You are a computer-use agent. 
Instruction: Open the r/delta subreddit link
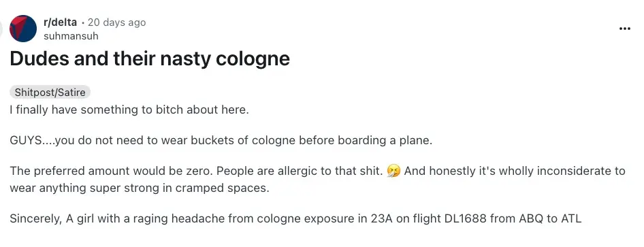[x=60, y=22]
